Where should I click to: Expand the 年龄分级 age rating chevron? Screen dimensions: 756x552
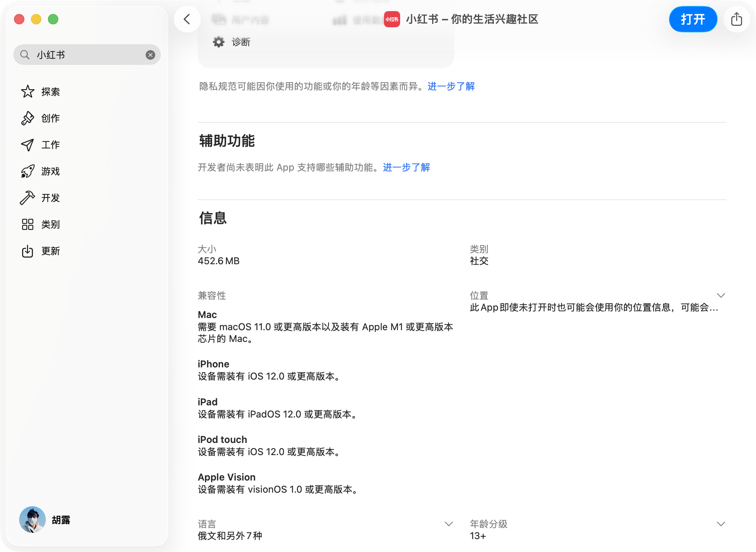click(721, 524)
